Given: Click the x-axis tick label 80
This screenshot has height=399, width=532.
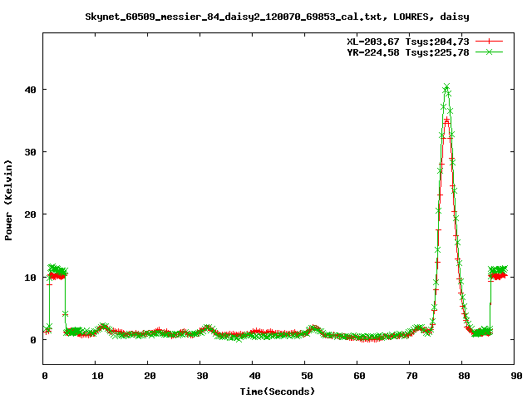Looking at the screenshot, I should [464, 376].
